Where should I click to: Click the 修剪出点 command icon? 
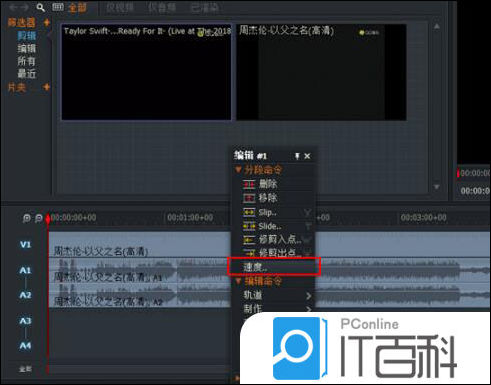click(x=249, y=253)
